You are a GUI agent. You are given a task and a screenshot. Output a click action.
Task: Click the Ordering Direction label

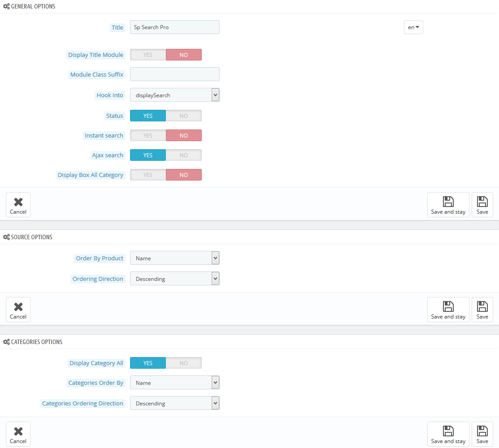(x=98, y=279)
